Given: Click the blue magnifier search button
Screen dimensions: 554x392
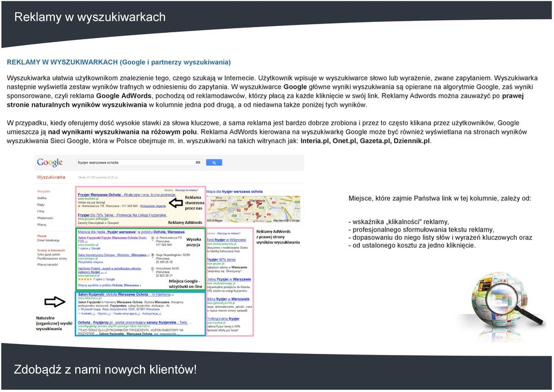Looking at the screenshot, I should (214, 162).
